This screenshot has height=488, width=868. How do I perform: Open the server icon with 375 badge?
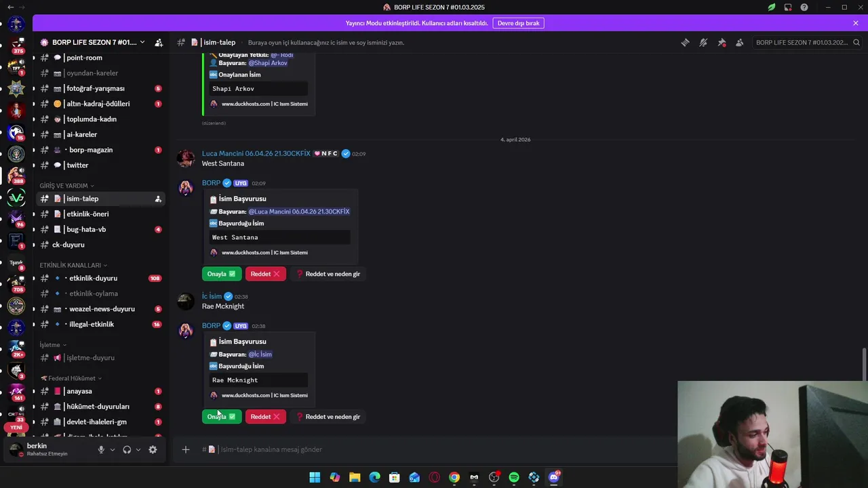point(16,45)
